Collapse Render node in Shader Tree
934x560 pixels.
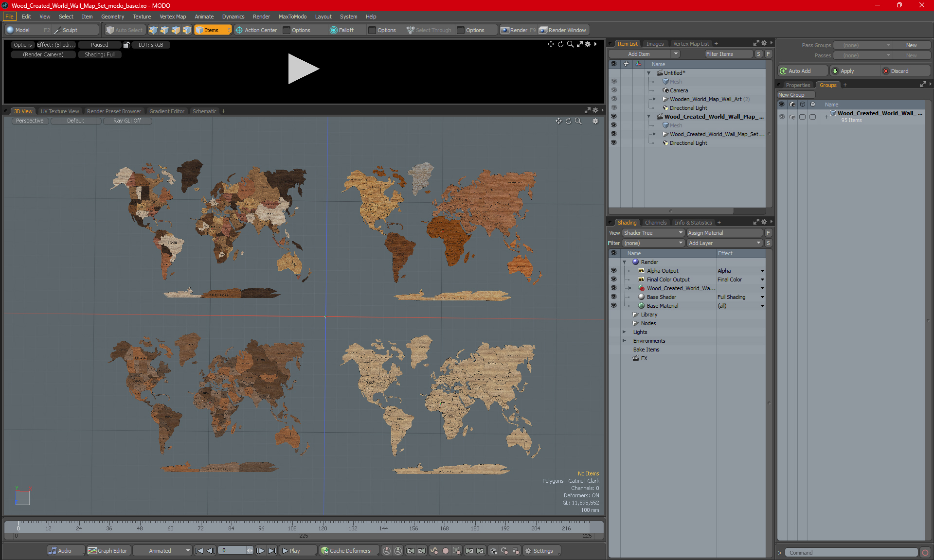[625, 262]
